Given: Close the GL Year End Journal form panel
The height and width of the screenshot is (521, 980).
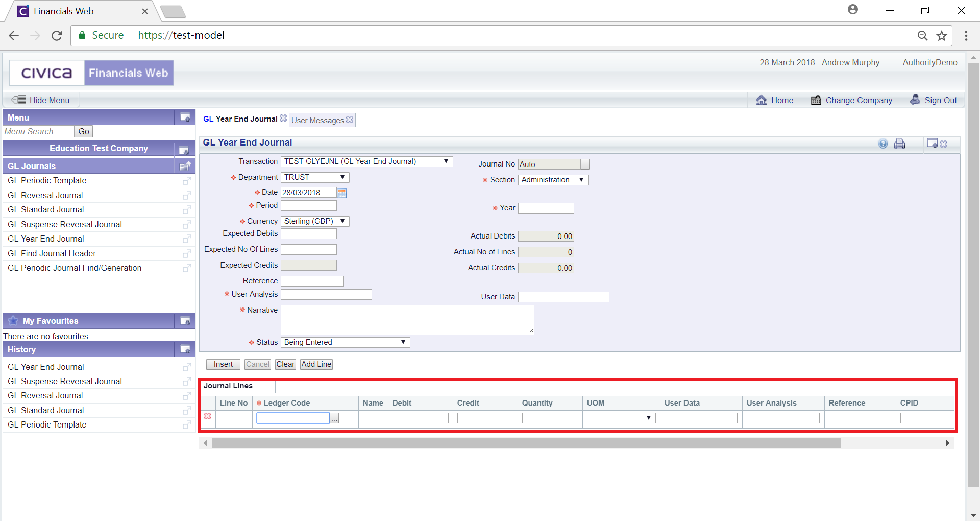Looking at the screenshot, I should (944, 144).
